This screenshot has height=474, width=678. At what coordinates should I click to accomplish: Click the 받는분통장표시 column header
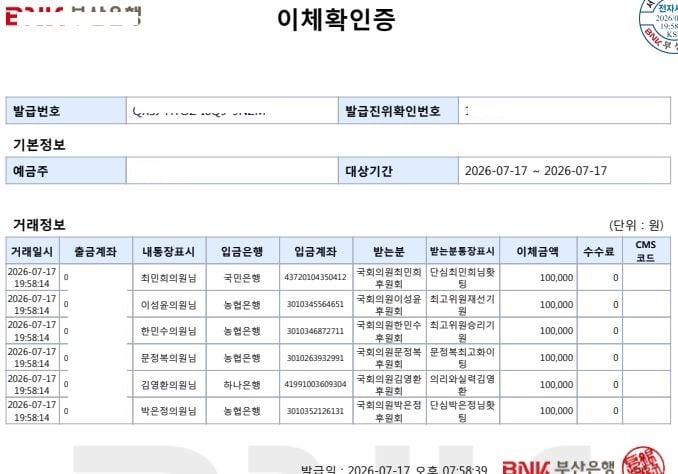[x=463, y=251]
